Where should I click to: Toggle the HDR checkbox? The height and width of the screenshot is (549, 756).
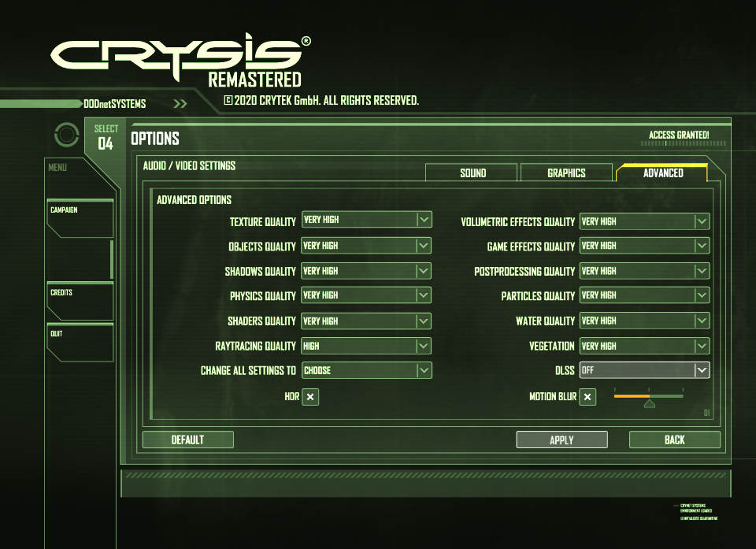pyautogui.click(x=310, y=397)
